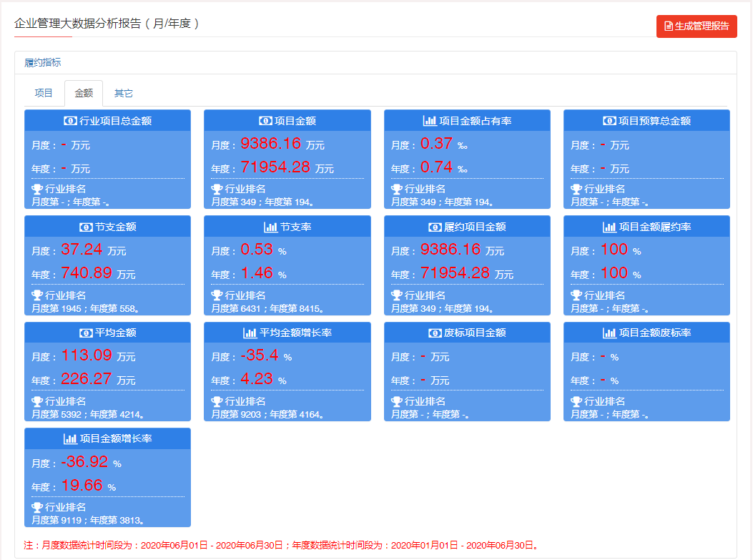Click trophy icon in 项目金额废标率 card
Viewport: 753px width, 560px height.
click(x=576, y=401)
